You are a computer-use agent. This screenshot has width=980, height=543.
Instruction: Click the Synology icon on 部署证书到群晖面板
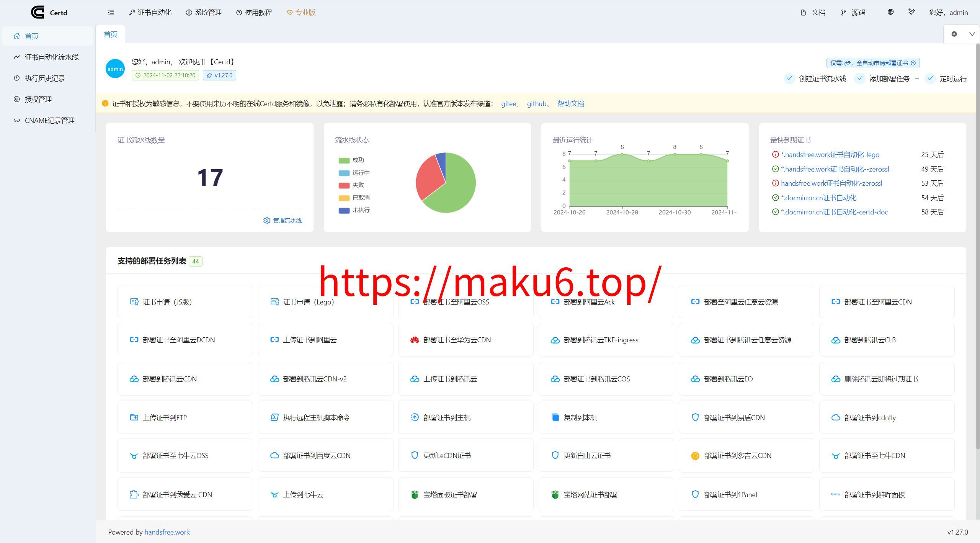click(836, 494)
